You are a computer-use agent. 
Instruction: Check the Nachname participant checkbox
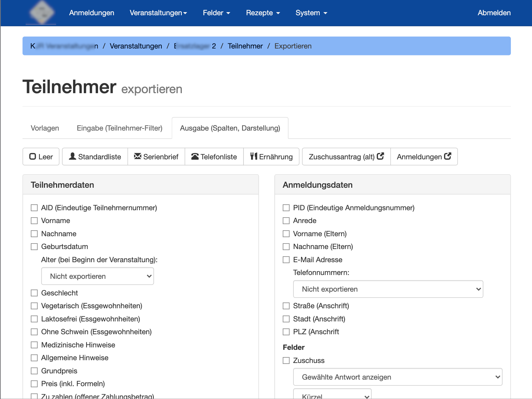coord(34,234)
